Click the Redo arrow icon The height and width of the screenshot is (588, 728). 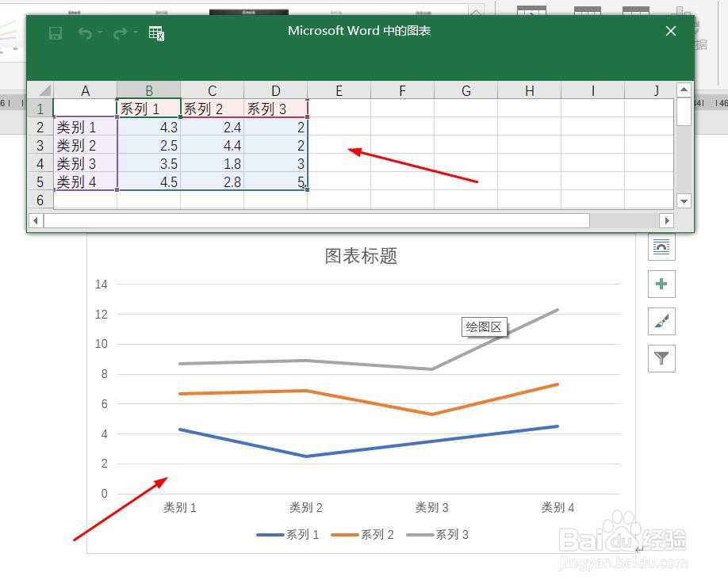click(121, 33)
